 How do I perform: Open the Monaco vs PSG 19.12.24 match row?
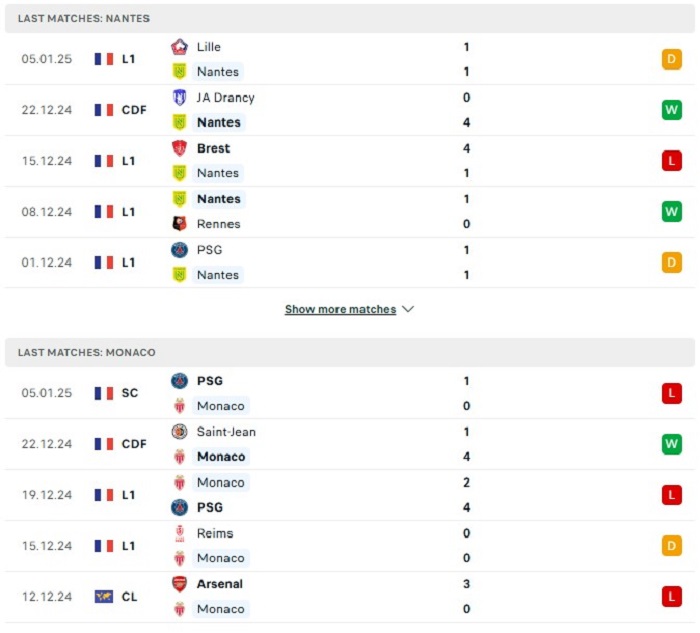tap(350, 495)
